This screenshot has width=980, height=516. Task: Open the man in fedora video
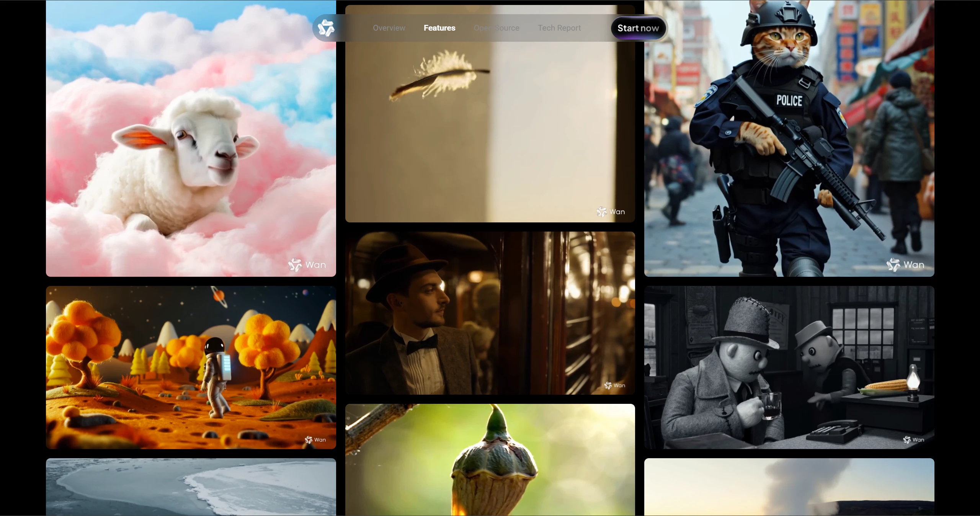[490, 313]
